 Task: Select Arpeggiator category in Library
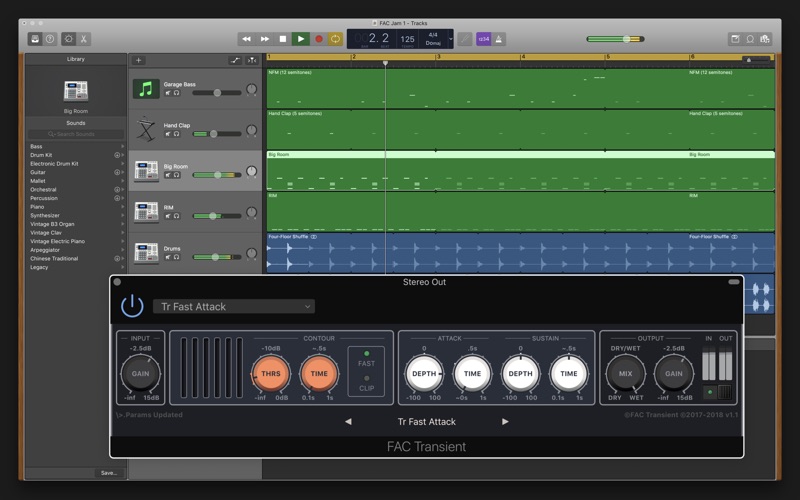coord(45,250)
